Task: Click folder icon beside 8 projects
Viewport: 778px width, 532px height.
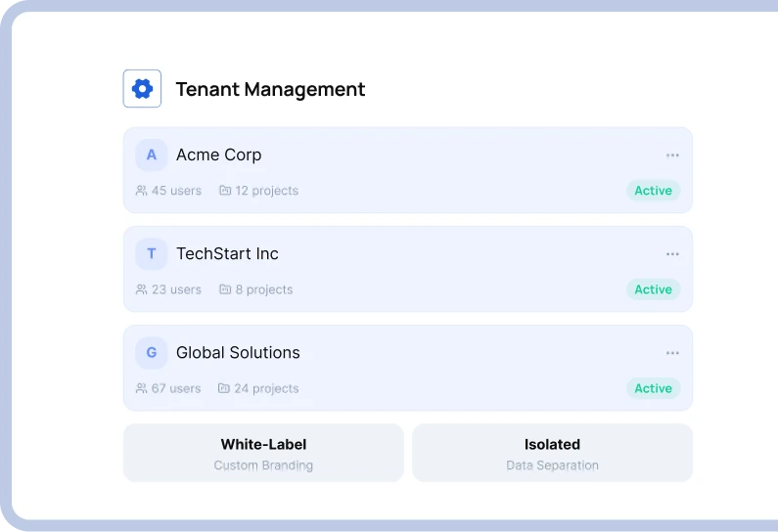Action: click(x=225, y=289)
